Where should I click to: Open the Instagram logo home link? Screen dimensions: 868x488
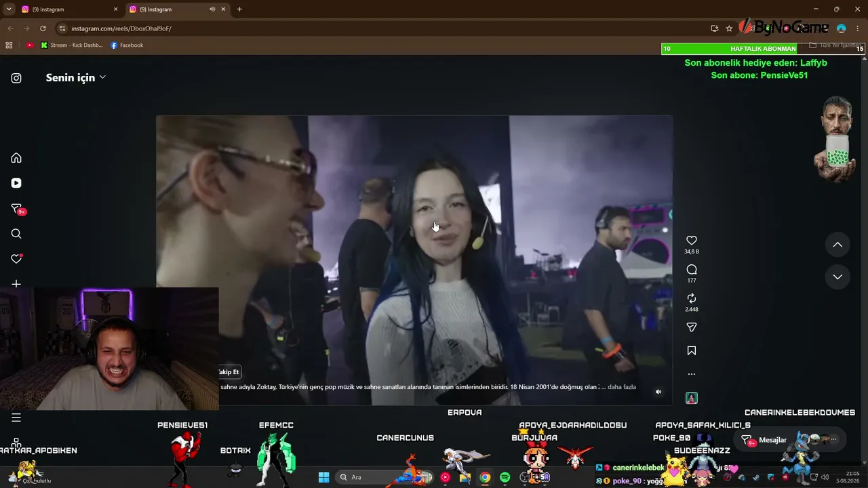coord(16,78)
